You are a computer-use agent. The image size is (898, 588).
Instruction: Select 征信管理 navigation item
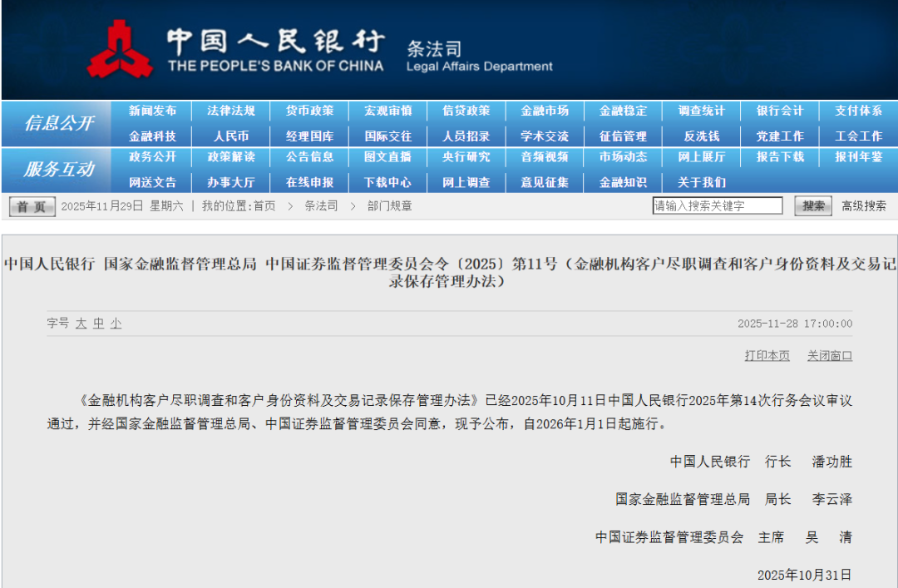click(623, 136)
